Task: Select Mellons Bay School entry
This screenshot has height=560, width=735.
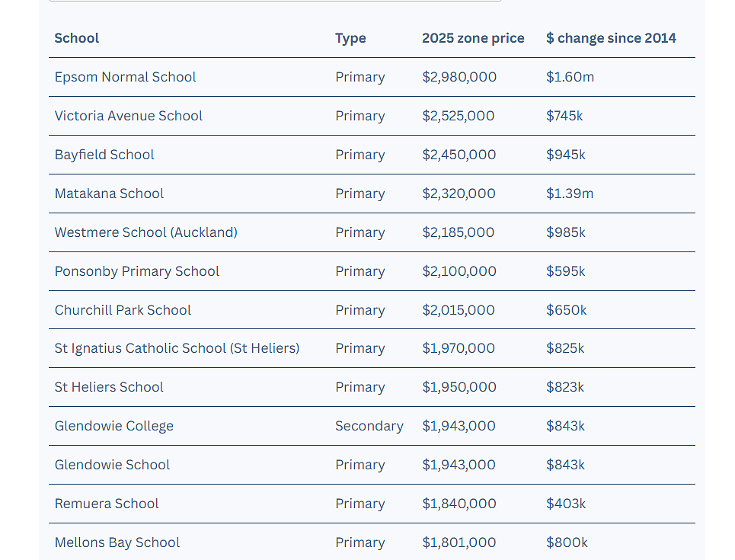Action: pyautogui.click(x=372, y=542)
